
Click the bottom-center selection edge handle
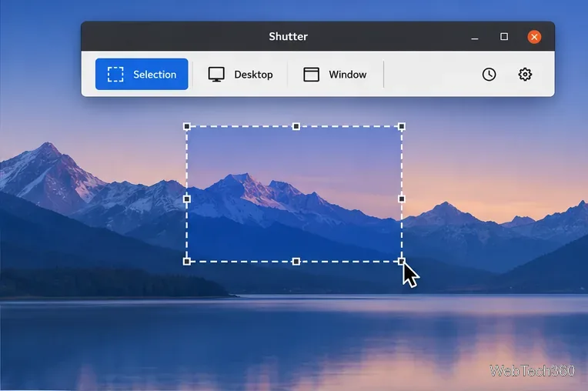coord(296,261)
